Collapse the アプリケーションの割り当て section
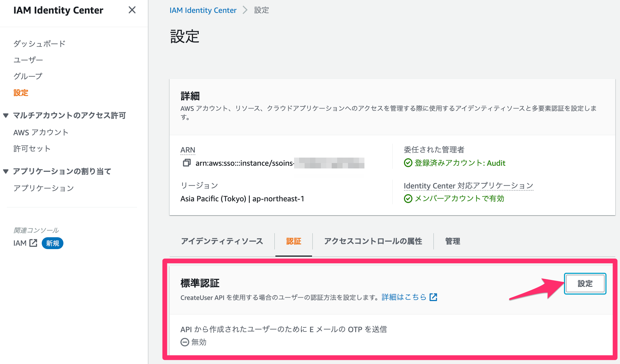The height and width of the screenshot is (364, 620). (x=6, y=171)
